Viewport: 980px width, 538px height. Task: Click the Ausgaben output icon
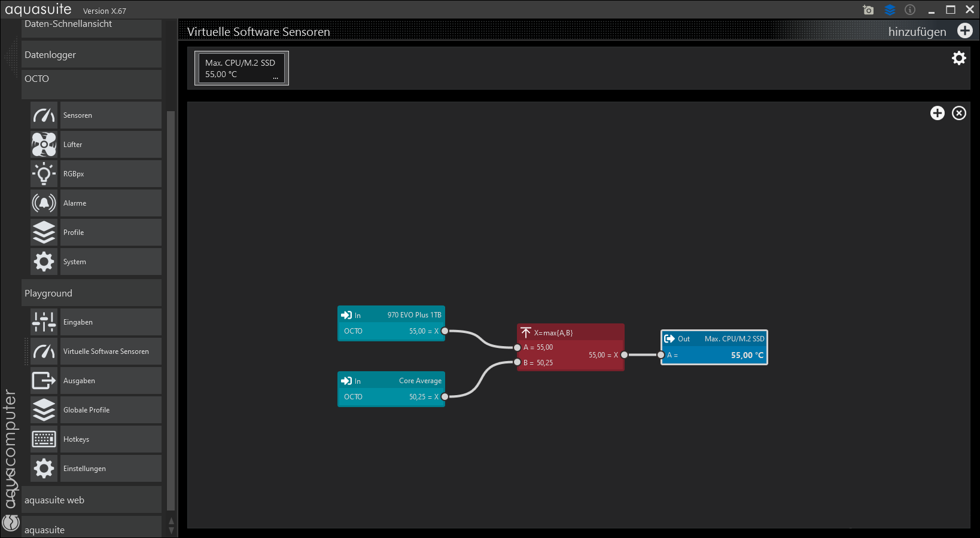tap(44, 381)
